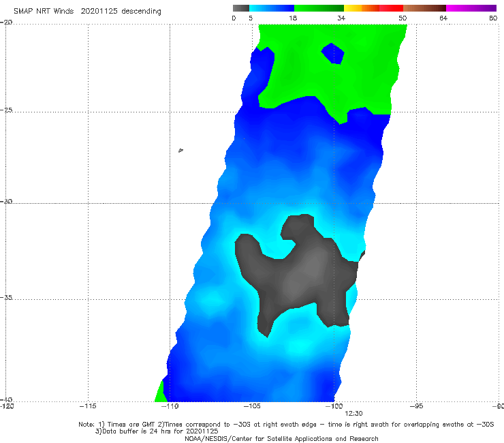Viewport: 504px width, 443px height.
Task: Click the small island outline west of the swath
Action: click(180, 150)
